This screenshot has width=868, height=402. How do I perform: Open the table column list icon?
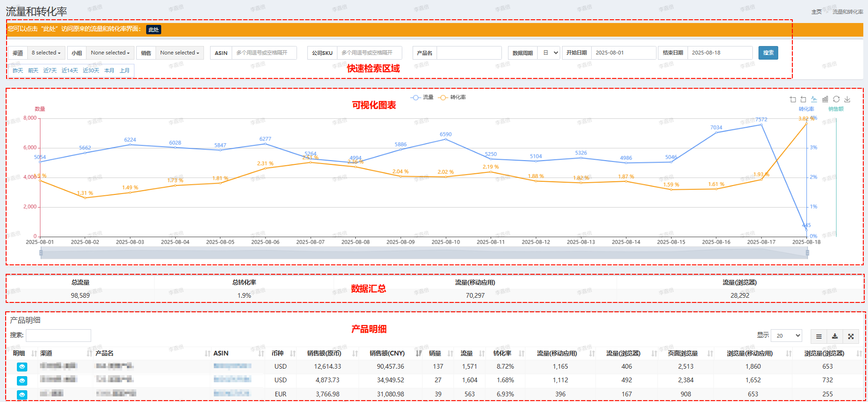[819, 336]
